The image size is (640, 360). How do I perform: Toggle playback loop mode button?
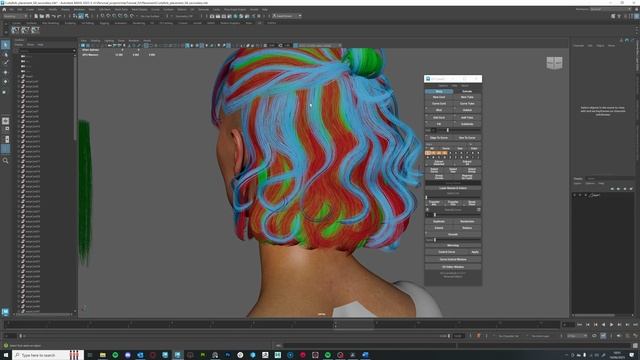coord(594,336)
